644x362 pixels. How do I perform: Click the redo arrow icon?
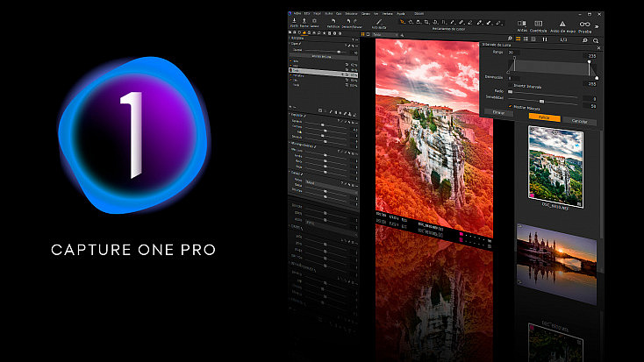355,21
